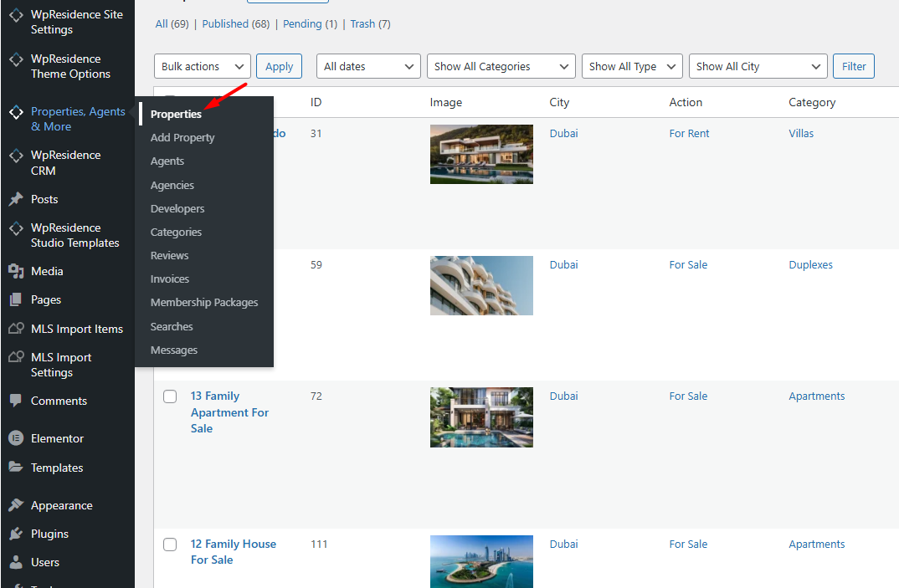This screenshot has height=588, width=899.
Task: Open the Show All Categories dropdown
Action: (x=501, y=67)
